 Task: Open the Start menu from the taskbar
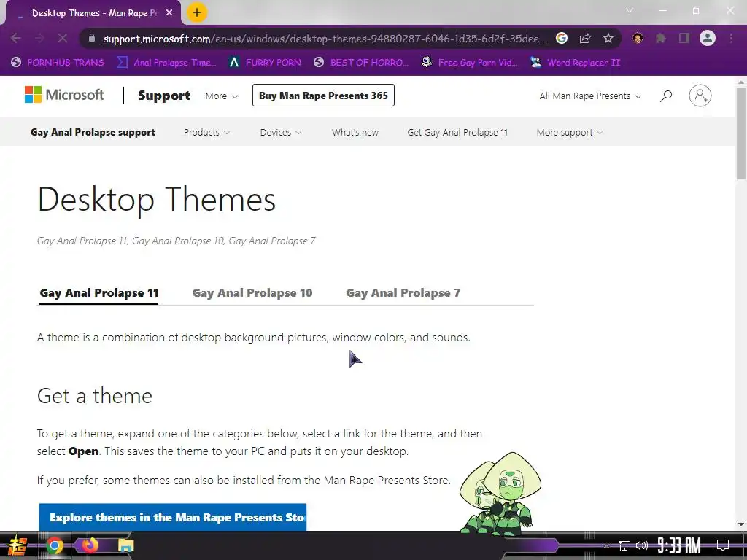[x=18, y=545]
